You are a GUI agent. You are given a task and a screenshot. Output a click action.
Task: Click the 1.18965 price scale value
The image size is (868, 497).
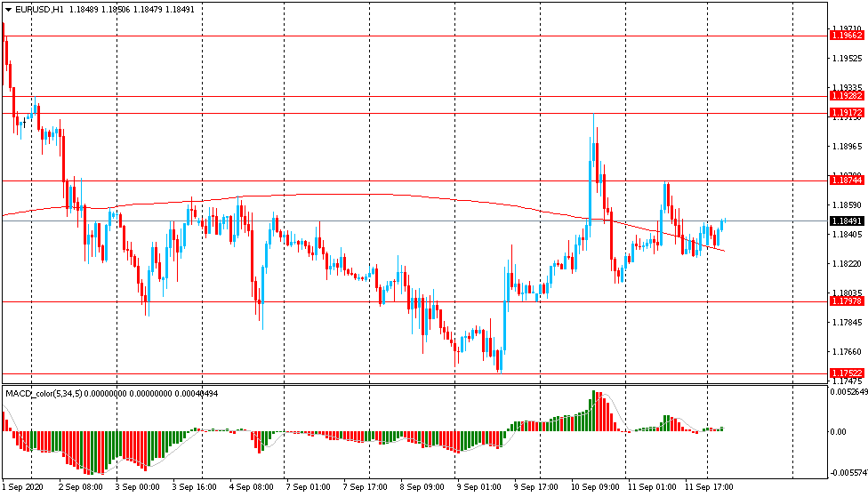(x=846, y=147)
